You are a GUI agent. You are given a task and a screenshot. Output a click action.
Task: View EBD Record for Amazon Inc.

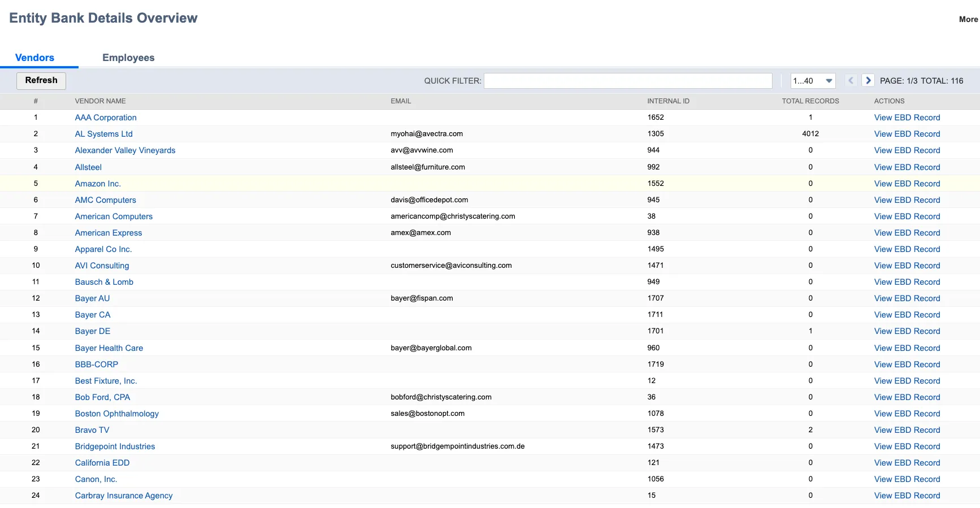[907, 184]
